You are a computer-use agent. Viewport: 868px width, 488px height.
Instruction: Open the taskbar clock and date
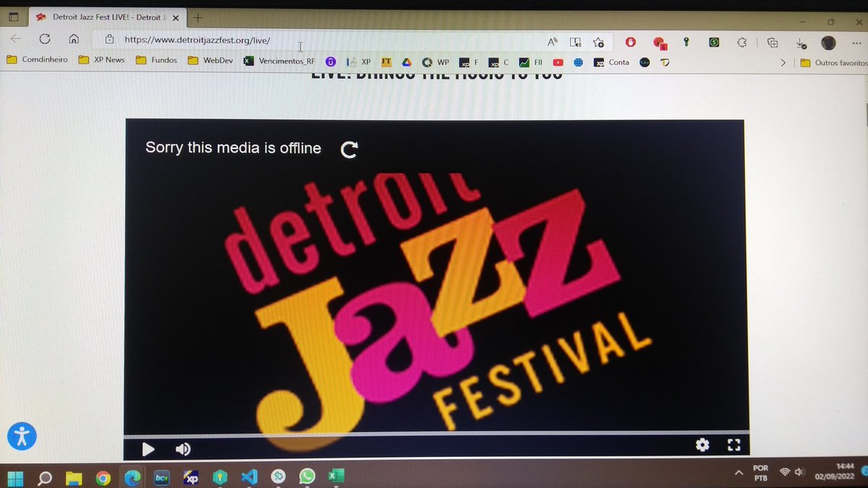click(835, 471)
